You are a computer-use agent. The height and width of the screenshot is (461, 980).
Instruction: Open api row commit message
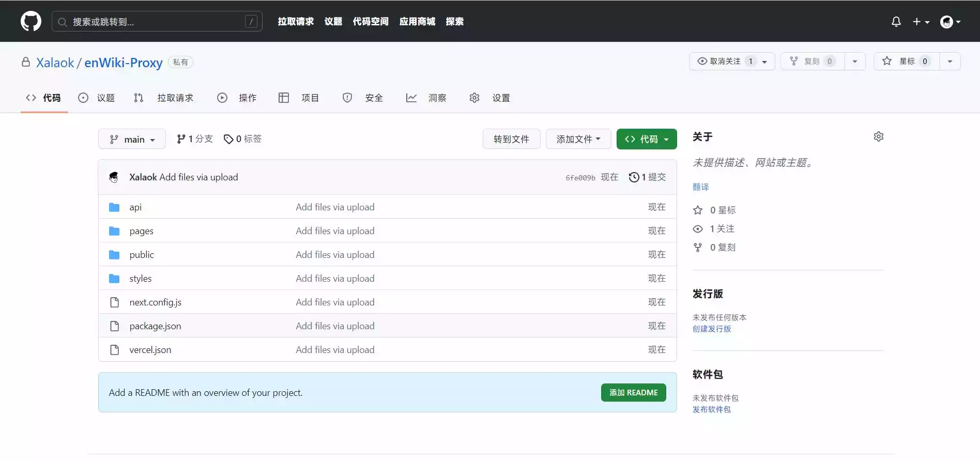[x=335, y=207]
